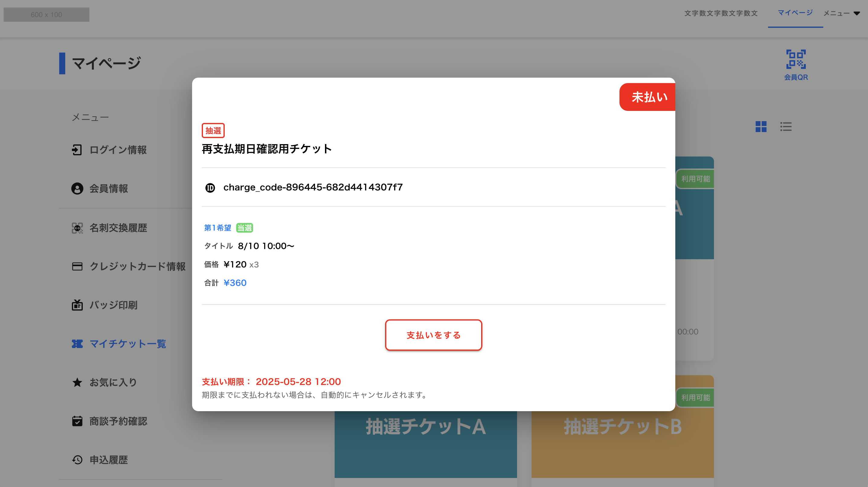Click the member profile avatar icon

coord(77,189)
